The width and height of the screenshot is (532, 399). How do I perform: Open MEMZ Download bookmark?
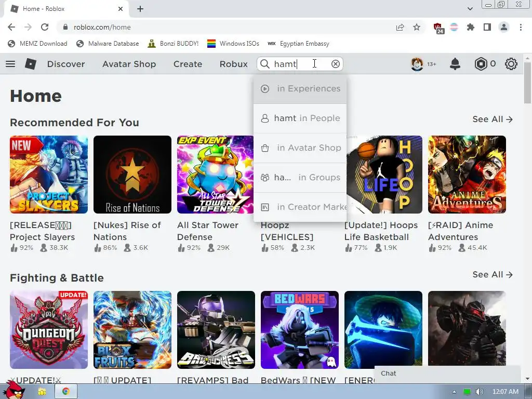click(37, 44)
